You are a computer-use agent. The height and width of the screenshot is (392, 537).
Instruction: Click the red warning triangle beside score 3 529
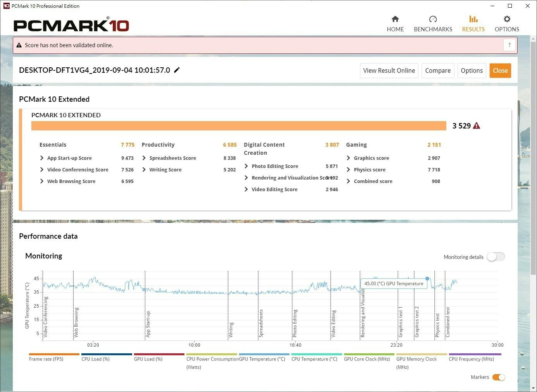coord(477,126)
